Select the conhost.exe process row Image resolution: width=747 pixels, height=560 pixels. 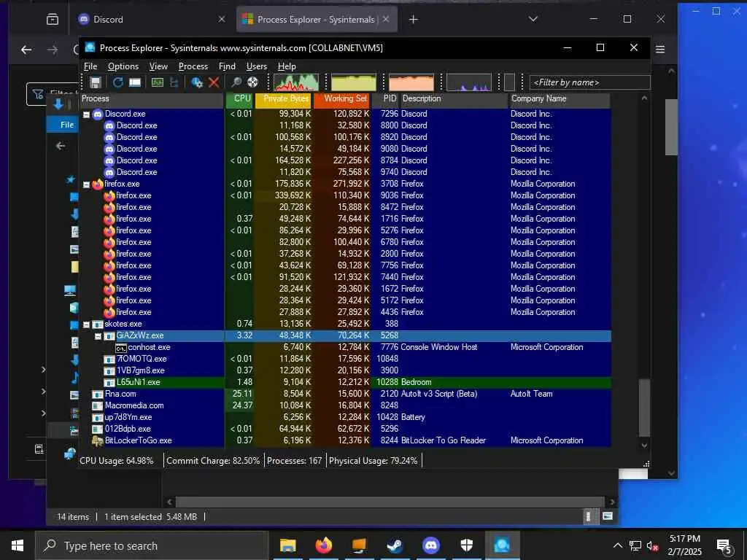[345, 347]
